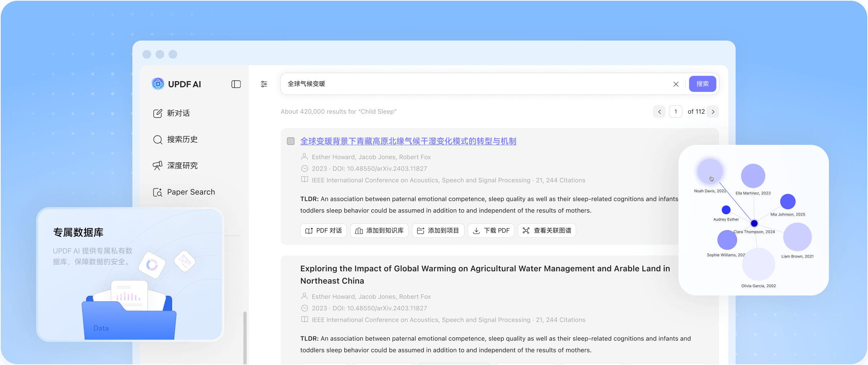Image resolution: width=868 pixels, height=365 pixels.
Task: Open the first paper's blue title link
Action: (408, 141)
